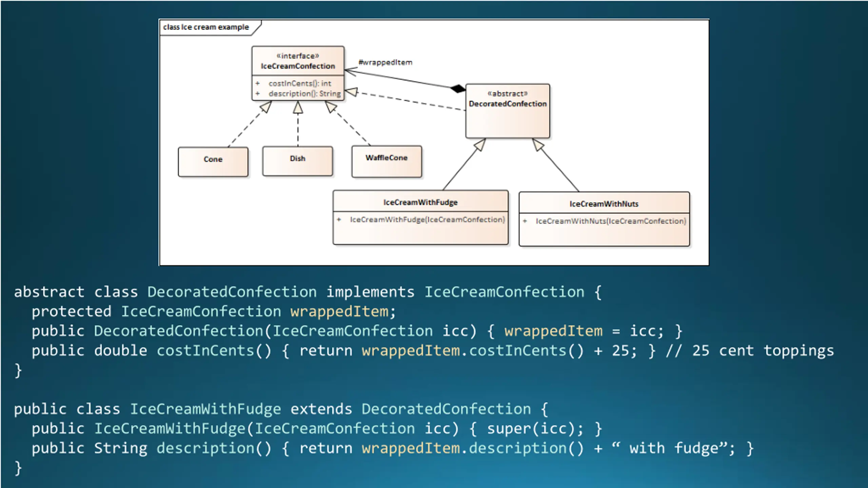Click the inheritance arrowhead above the Dish connector
This screenshot has height=488, width=868.
298,107
